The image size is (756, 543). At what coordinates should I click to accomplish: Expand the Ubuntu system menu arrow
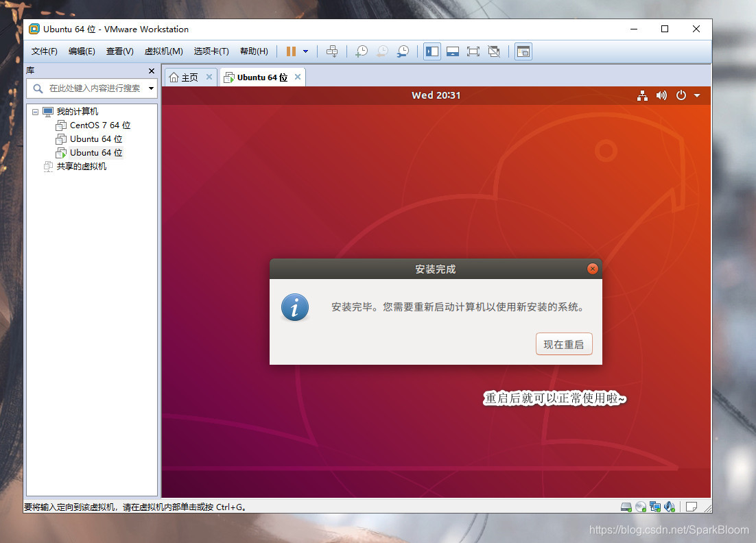[697, 95]
